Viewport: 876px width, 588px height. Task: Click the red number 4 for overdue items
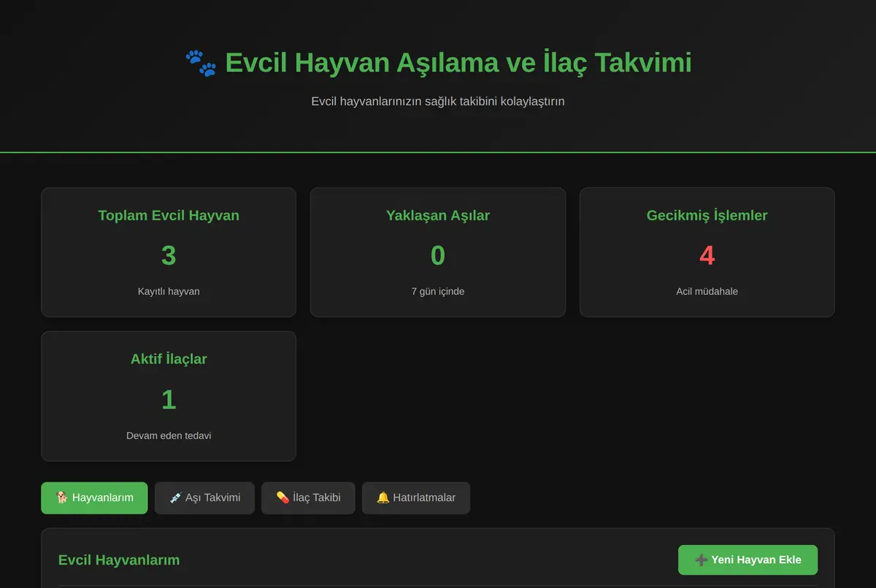click(707, 255)
